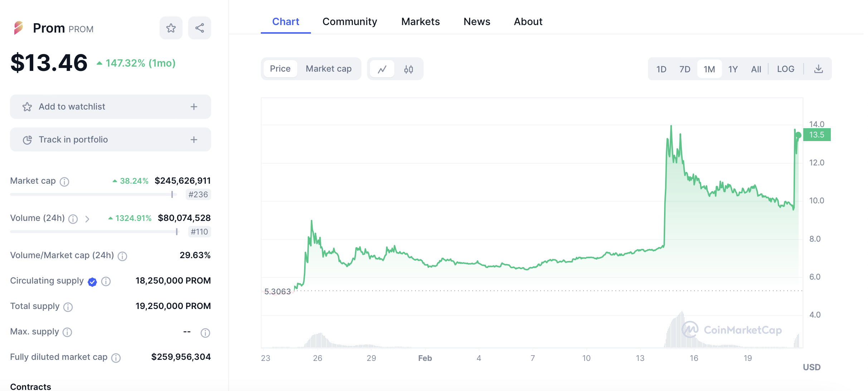
Task: Switch to the candlestick chart icon
Action: tap(408, 69)
